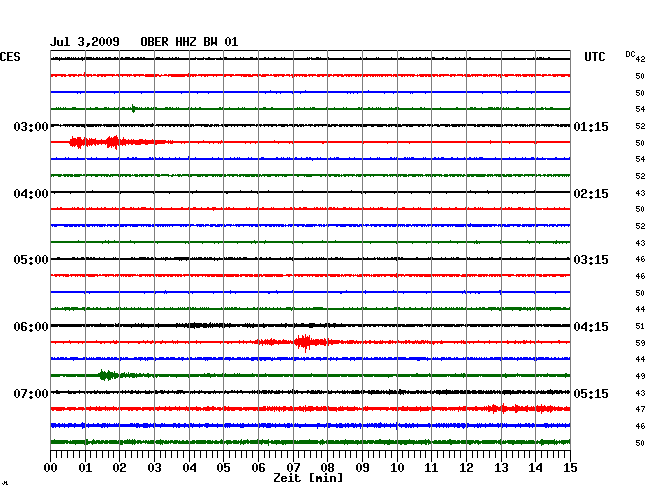This screenshot has height=494, width=650.
Task: Click the date label "Jul 3,2009"
Action: click(x=85, y=42)
